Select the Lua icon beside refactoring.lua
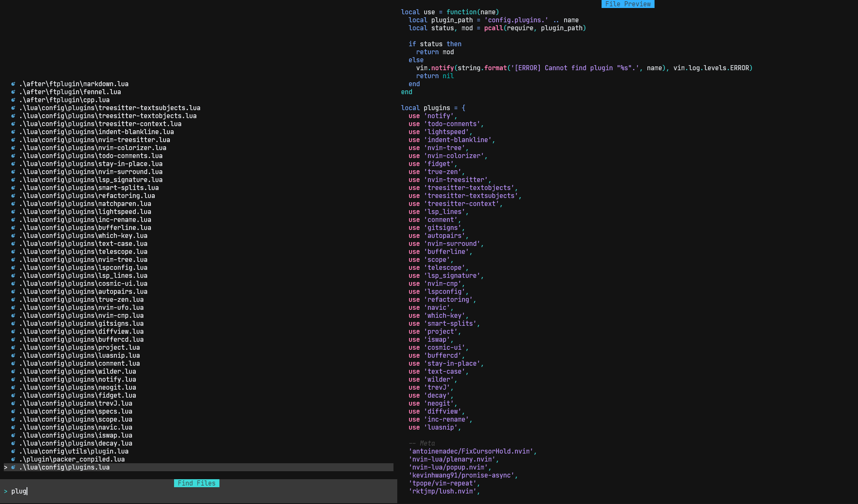Image resolution: width=858 pixels, height=504 pixels. (13, 196)
